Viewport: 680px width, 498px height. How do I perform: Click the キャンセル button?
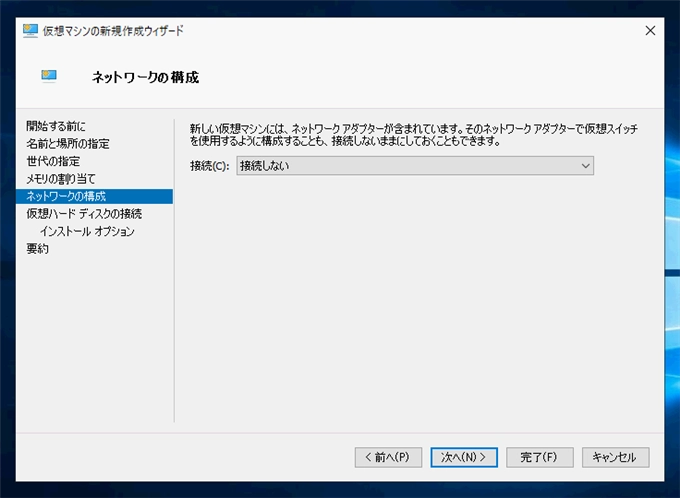tap(615, 457)
